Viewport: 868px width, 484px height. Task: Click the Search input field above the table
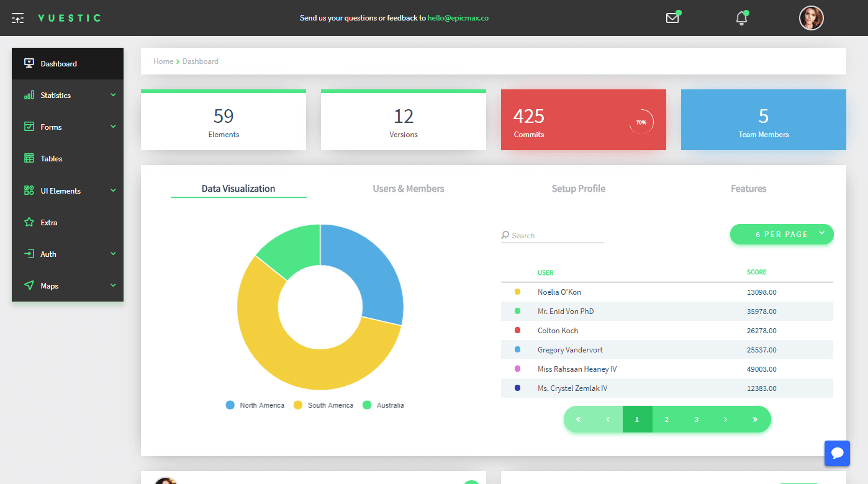pos(553,235)
